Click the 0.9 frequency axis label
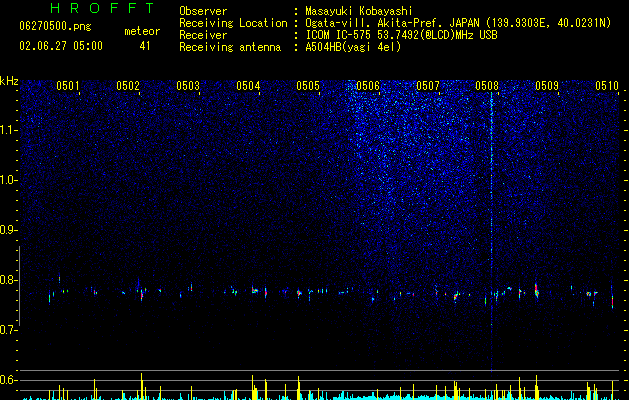The image size is (629, 400). coord(8,230)
